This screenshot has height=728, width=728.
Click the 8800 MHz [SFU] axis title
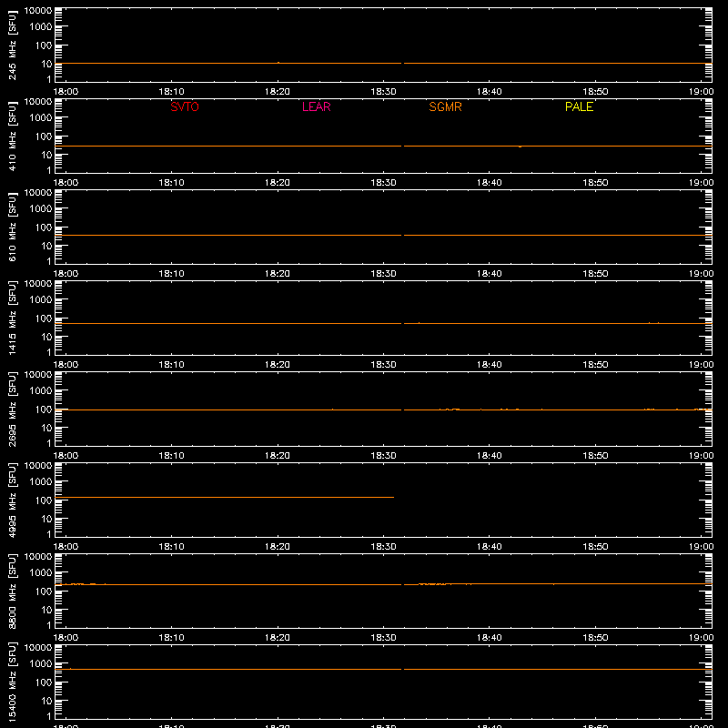(x=12, y=591)
